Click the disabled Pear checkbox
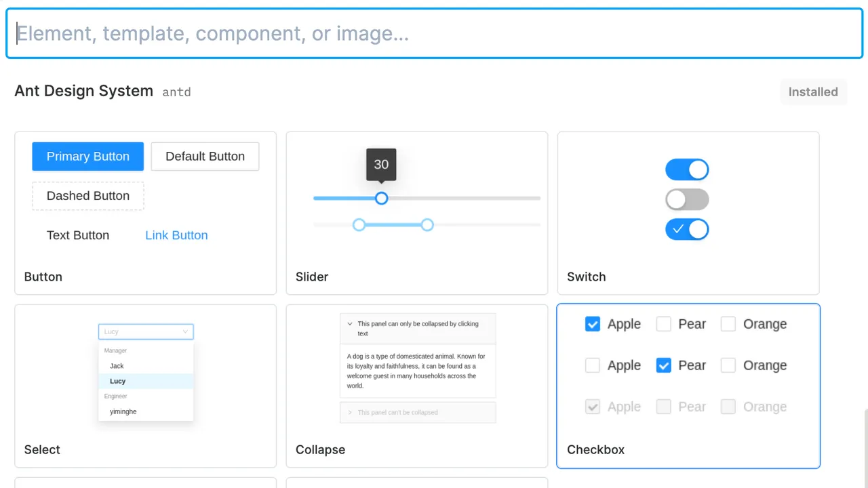Screen dimensions: 868x488 (664, 407)
